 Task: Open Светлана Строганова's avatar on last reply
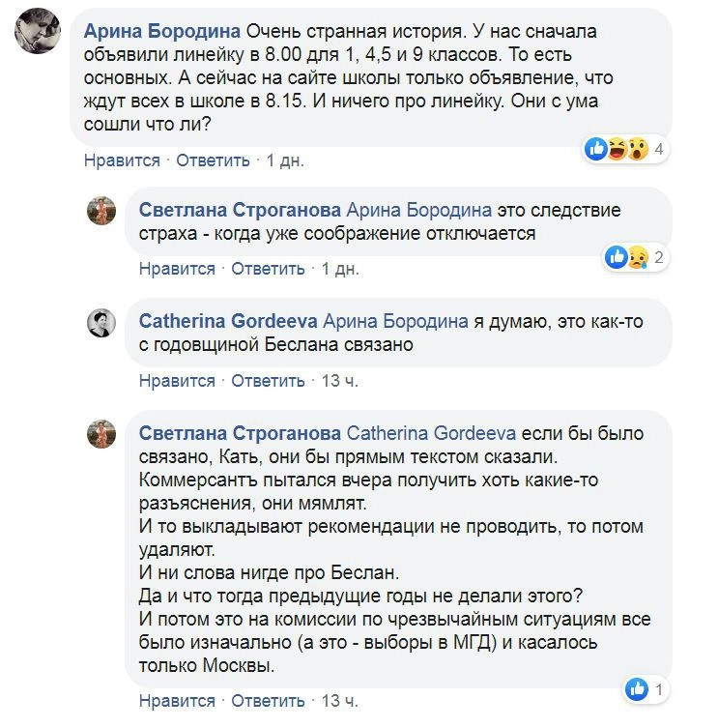(102, 435)
